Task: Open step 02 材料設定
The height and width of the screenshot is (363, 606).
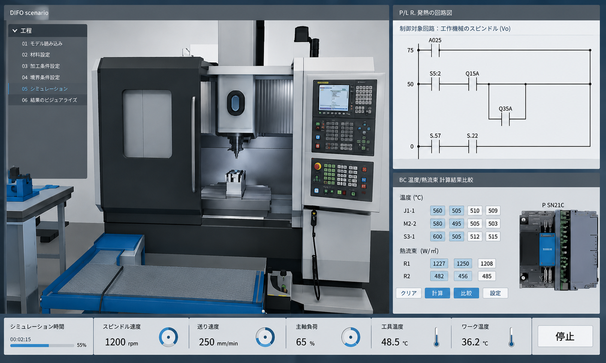Action: pyautogui.click(x=48, y=55)
